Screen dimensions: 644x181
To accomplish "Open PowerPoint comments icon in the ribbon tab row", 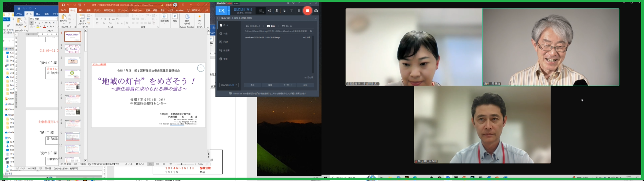I will pos(206,10).
